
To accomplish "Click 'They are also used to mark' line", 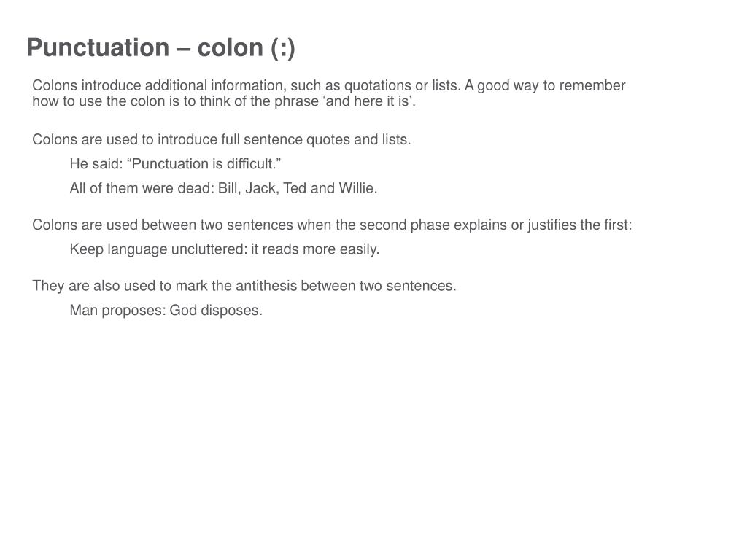I will tap(244, 286).
